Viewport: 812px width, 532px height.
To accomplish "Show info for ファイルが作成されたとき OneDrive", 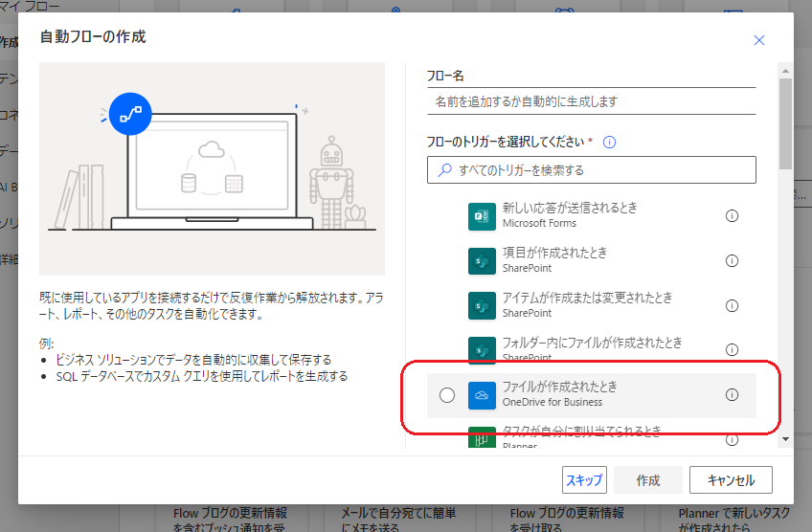I will pos(732,395).
